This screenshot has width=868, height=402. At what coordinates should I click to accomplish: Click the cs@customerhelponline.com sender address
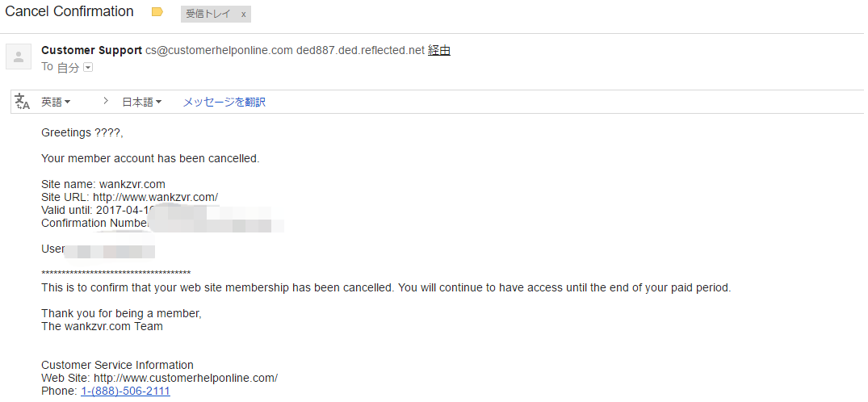219,50
